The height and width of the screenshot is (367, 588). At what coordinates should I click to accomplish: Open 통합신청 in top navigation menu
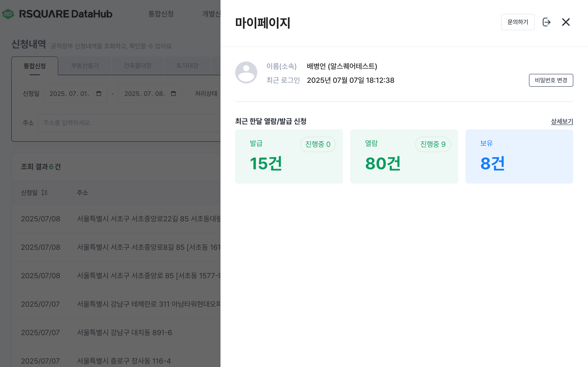pyautogui.click(x=161, y=14)
